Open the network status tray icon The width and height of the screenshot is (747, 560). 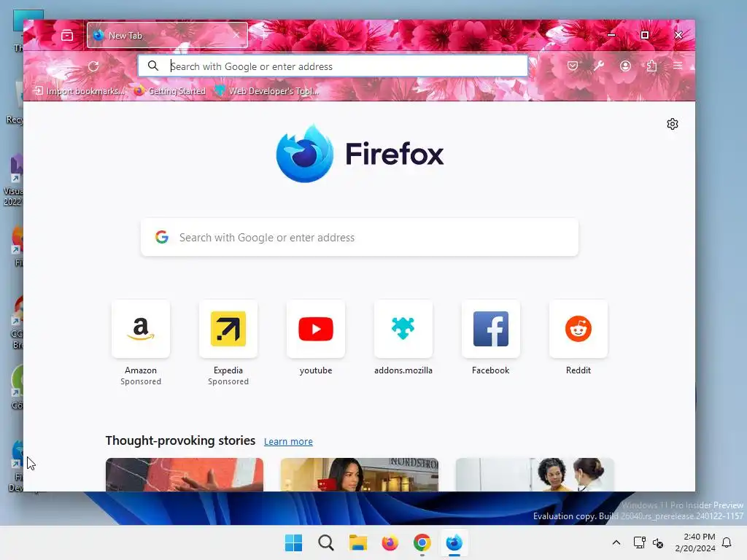tap(639, 542)
